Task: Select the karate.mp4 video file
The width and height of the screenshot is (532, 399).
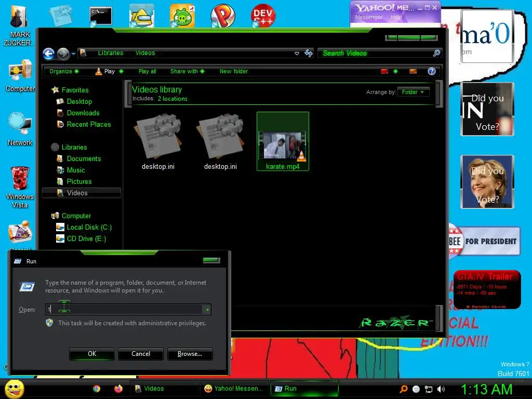Action: [283, 141]
